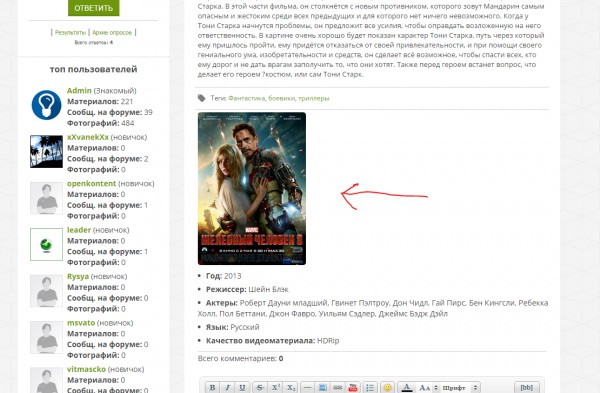
Task: Apply strikethrough text formatting
Action: pyautogui.click(x=259, y=387)
